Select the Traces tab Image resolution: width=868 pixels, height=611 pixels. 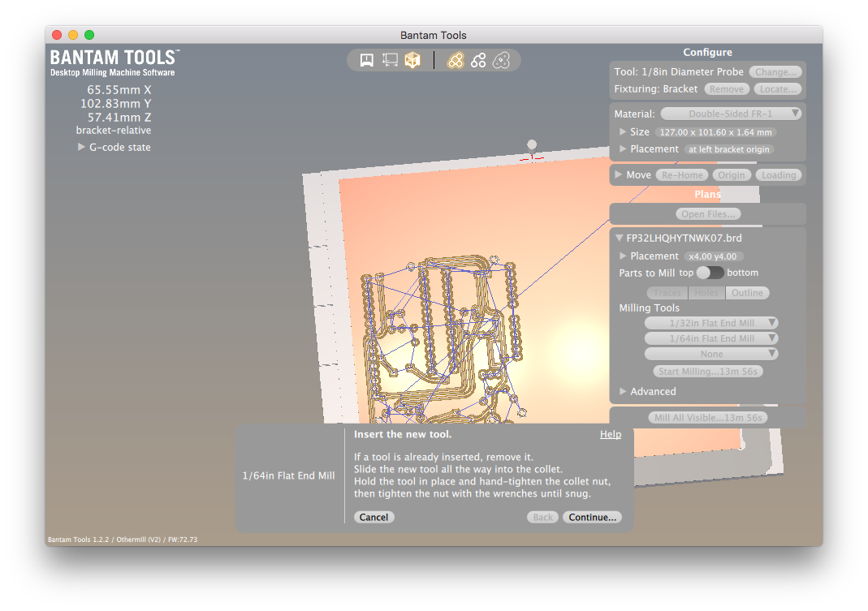(x=667, y=293)
